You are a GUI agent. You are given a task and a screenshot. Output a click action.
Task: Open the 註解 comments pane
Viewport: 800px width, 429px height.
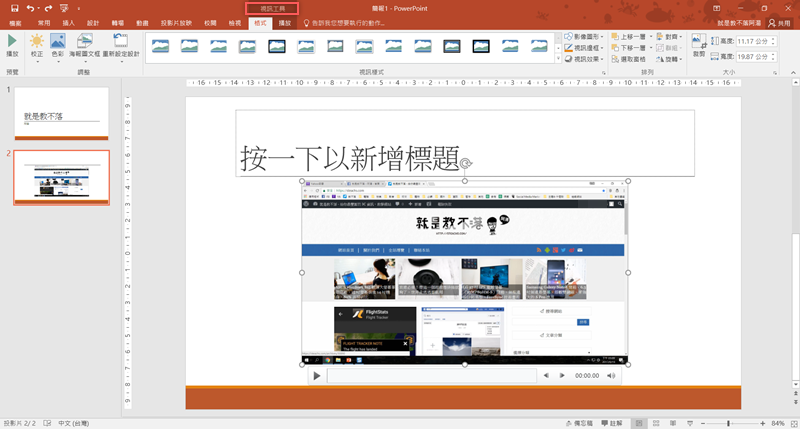[612, 423]
